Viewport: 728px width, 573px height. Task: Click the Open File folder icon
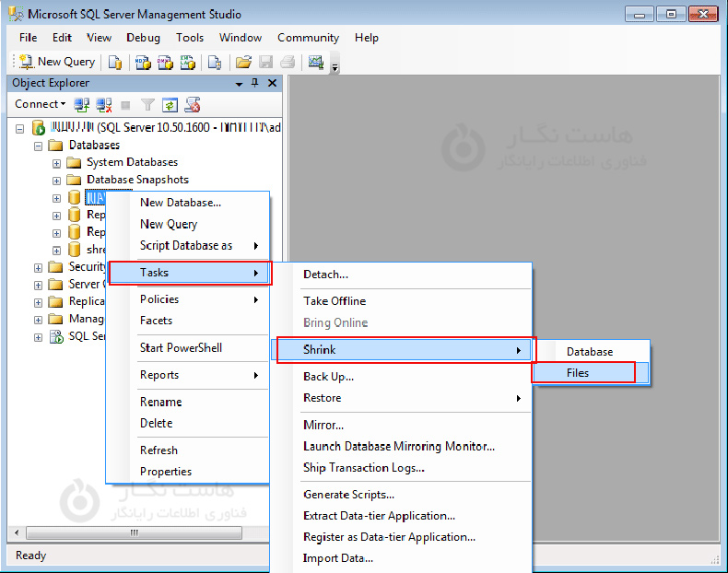pos(243,62)
